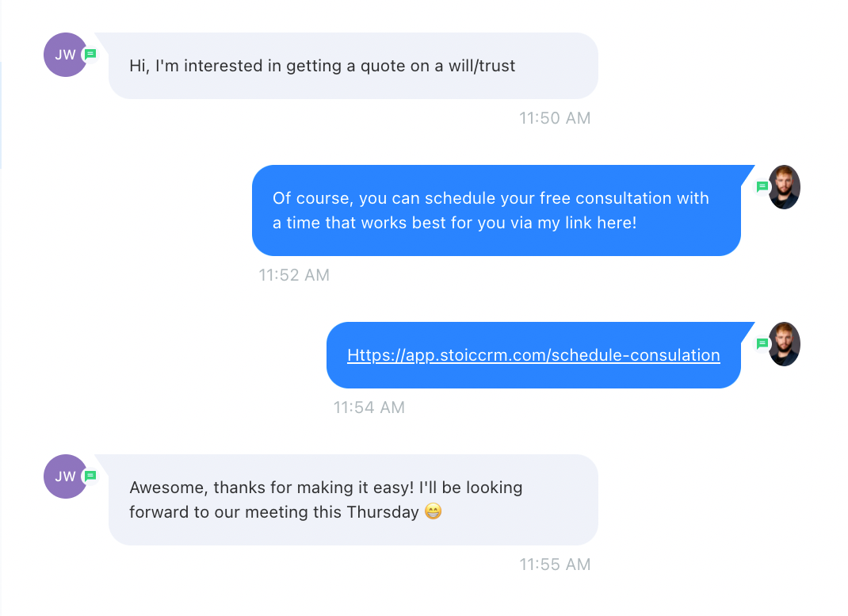This screenshot has width=848, height=616.
Task: Click the 11:55 AM timestamp
Action: point(555,564)
